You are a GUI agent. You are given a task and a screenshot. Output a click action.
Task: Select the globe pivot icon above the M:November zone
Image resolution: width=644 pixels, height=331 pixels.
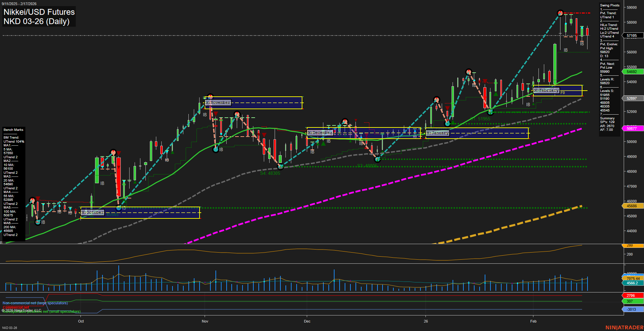(x=210, y=96)
